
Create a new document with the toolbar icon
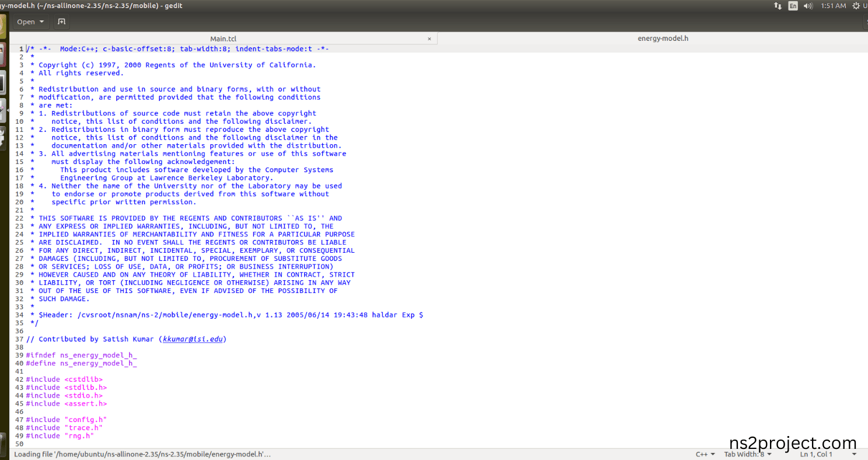pos(61,22)
